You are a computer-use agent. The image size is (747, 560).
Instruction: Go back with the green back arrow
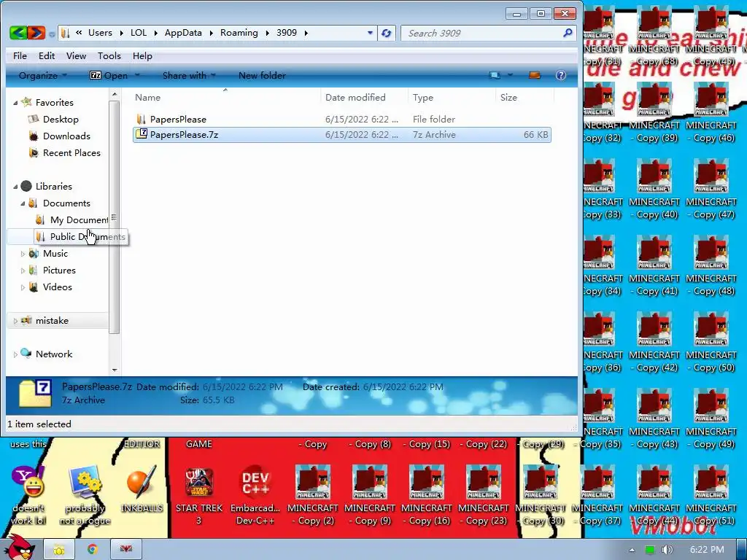click(x=18, y=33)
